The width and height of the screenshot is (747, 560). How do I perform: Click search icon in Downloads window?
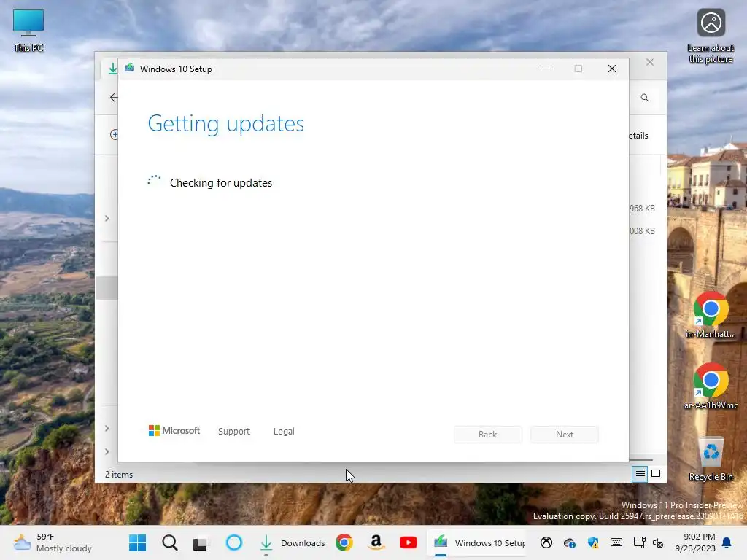click(x=645, y=98)
